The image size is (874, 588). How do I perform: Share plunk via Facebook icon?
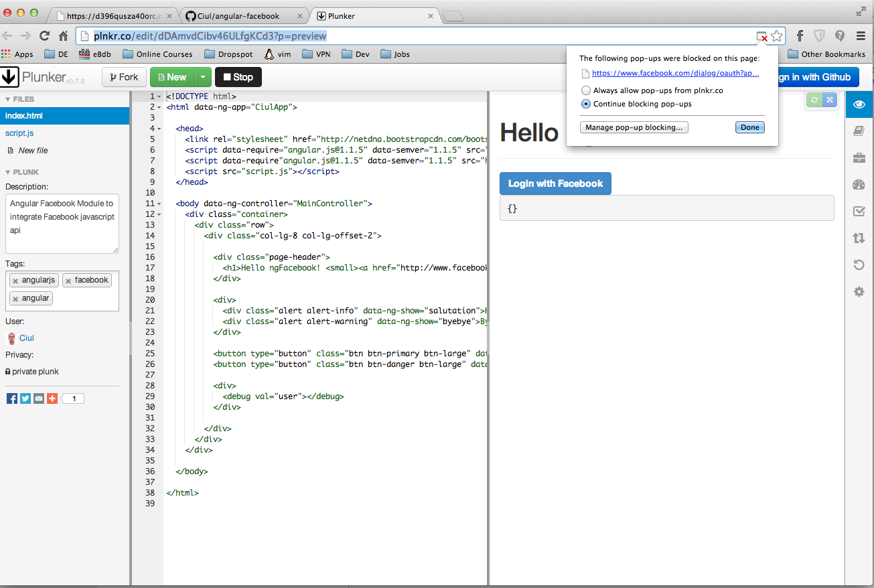(11, 398)
